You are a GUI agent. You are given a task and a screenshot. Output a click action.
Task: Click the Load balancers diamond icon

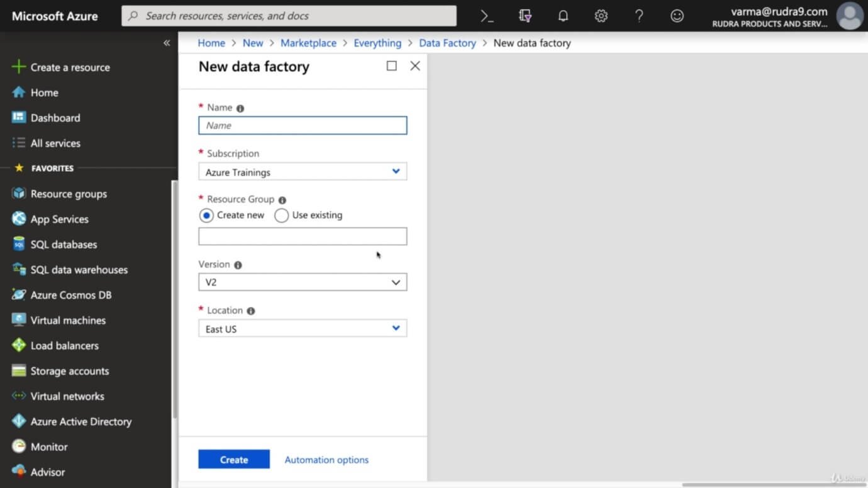click(19, 345)
